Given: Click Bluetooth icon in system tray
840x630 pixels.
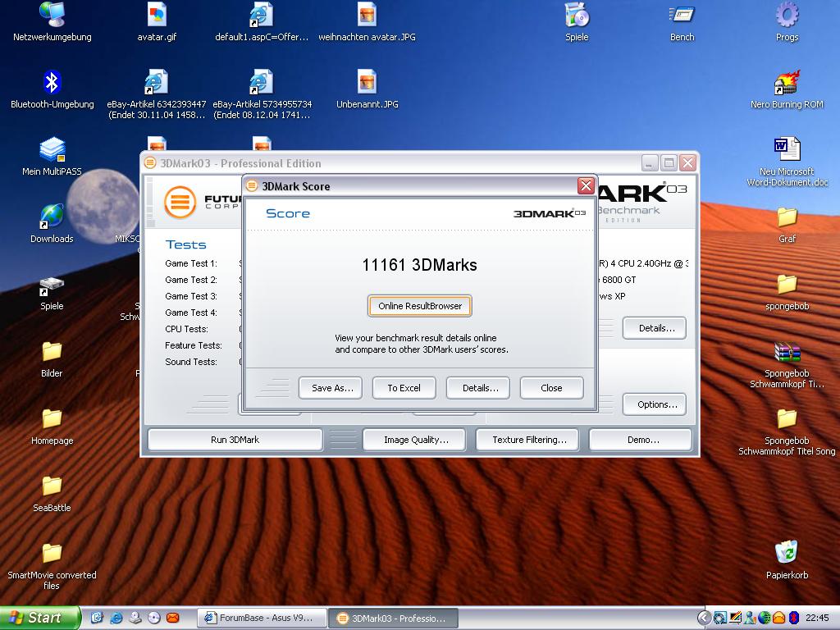Looking at the screenshot, I should (x=793, y=619).
